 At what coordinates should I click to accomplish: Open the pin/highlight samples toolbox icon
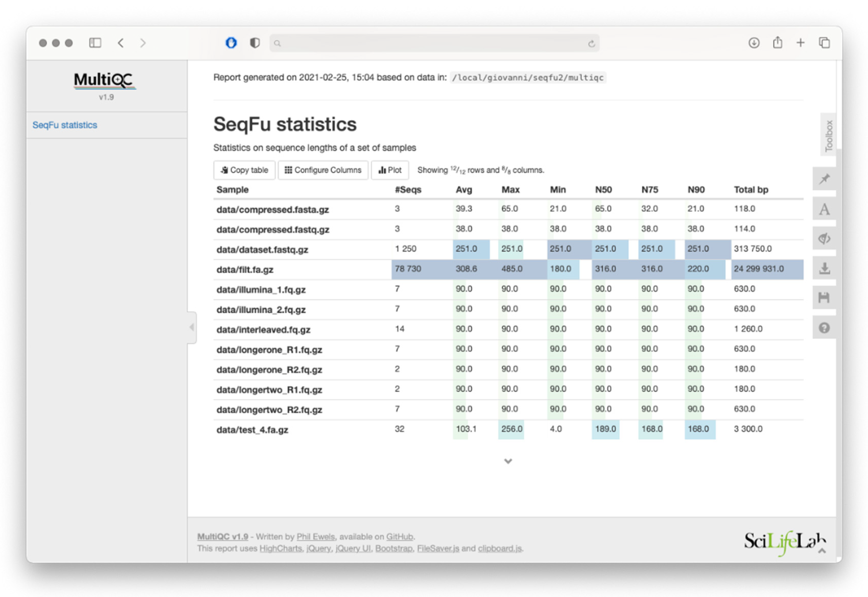pos(824,179)
